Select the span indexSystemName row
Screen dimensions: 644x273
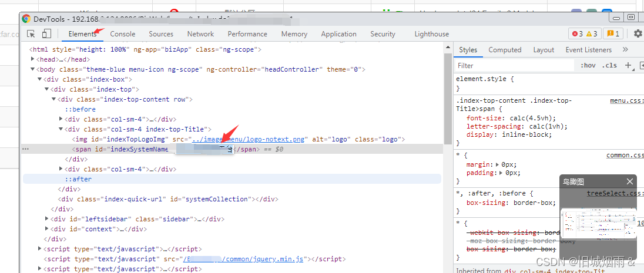tap(233, 149)
